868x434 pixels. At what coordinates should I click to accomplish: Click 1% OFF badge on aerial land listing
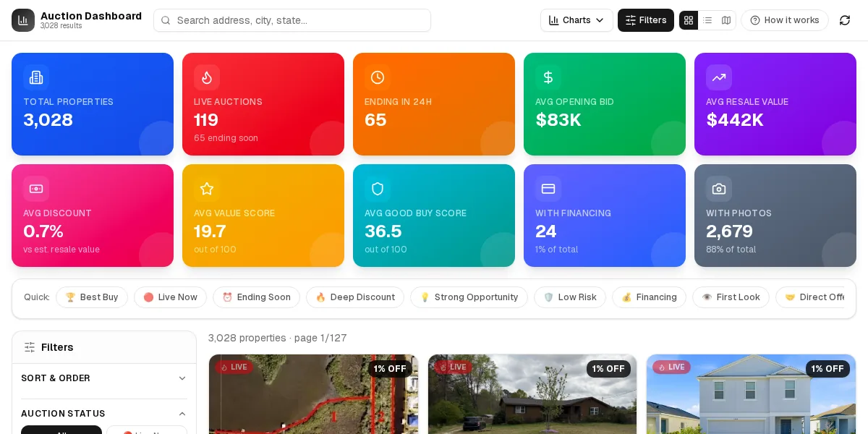(390, 369)
